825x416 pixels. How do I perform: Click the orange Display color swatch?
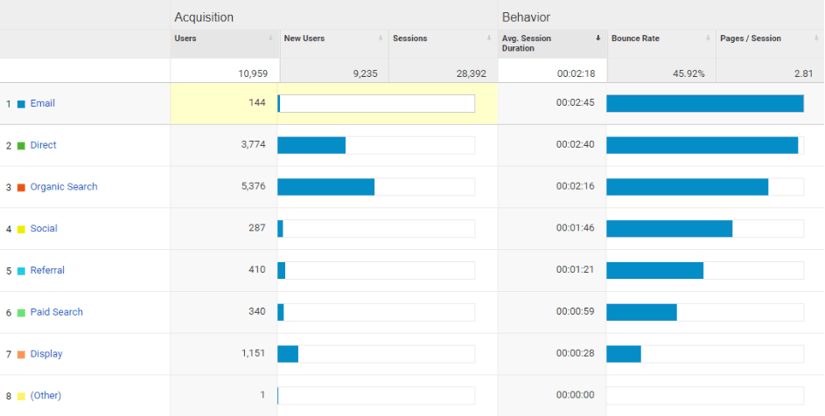coord(21,355)
